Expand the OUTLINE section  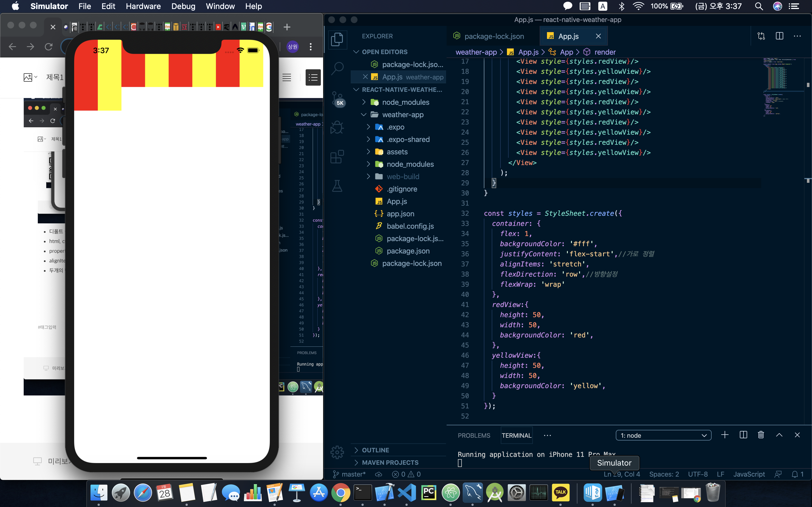click(x=375, y=450)
